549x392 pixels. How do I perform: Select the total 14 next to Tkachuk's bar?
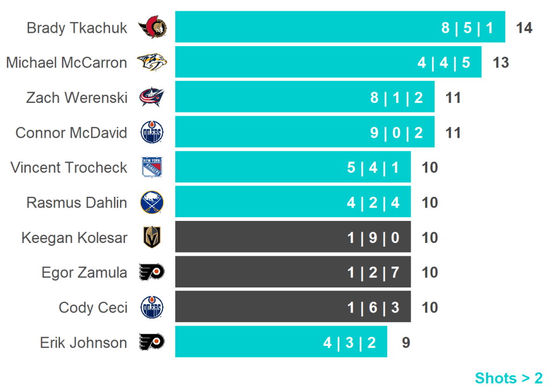(x=524, y=28)
